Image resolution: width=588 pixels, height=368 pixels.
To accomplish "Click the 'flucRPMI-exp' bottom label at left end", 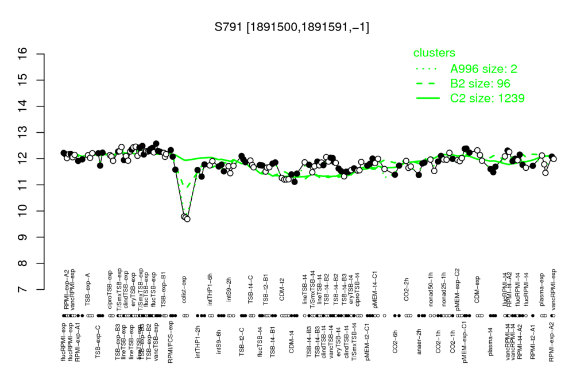I will point(62,342).
